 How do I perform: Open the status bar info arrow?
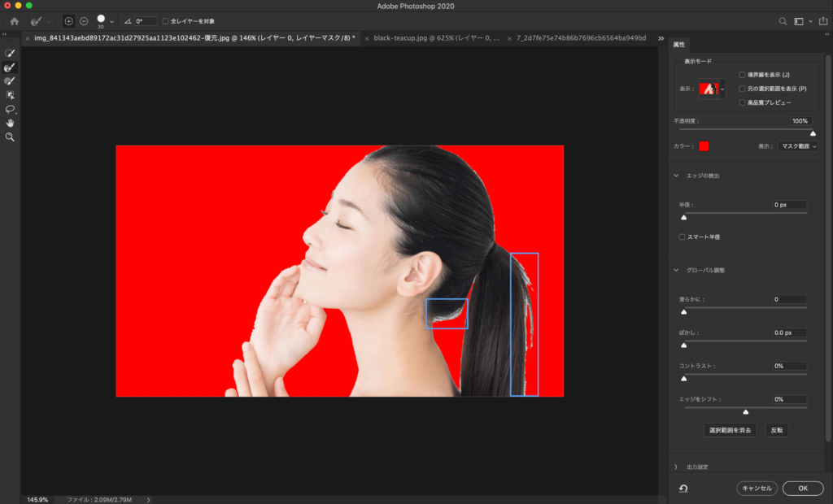click(148, 500)
